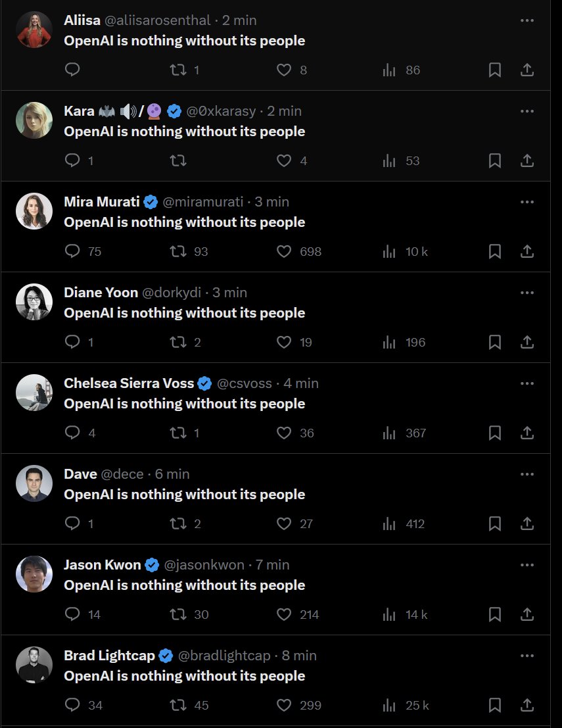Image resolution: width=562 pixels, height=728 pixels.
Task: Open more options on Diane Yoon's post
Action: click(527, 293)
